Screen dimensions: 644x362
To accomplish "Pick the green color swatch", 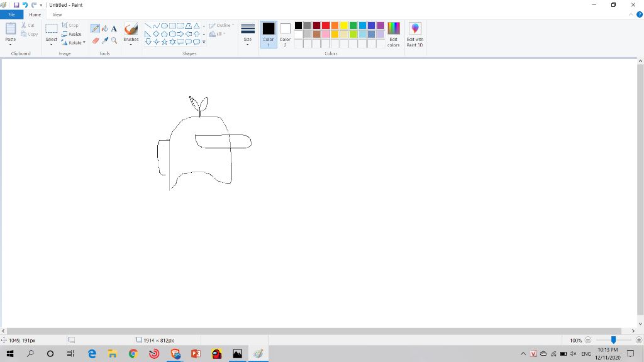I will tap(353, 25).
